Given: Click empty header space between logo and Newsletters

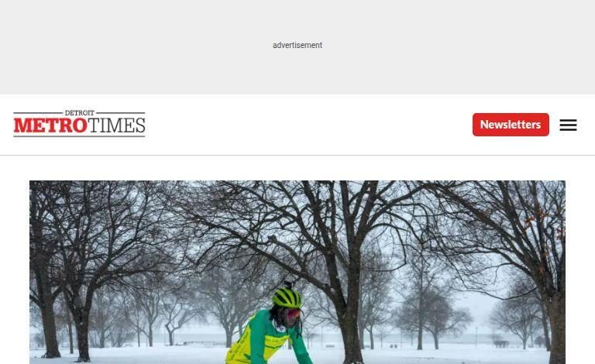Looking at the screenshot, I should (308, 125).
